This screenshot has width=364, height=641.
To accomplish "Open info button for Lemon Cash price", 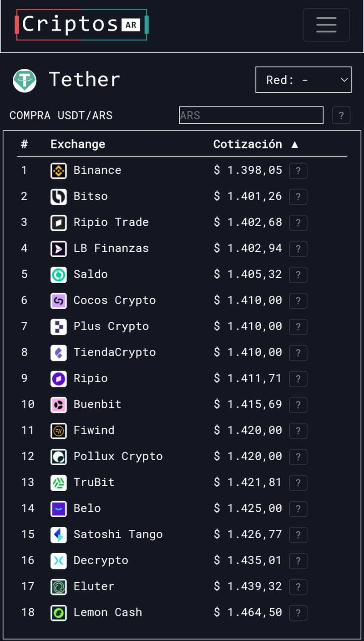I will point(298,613).
